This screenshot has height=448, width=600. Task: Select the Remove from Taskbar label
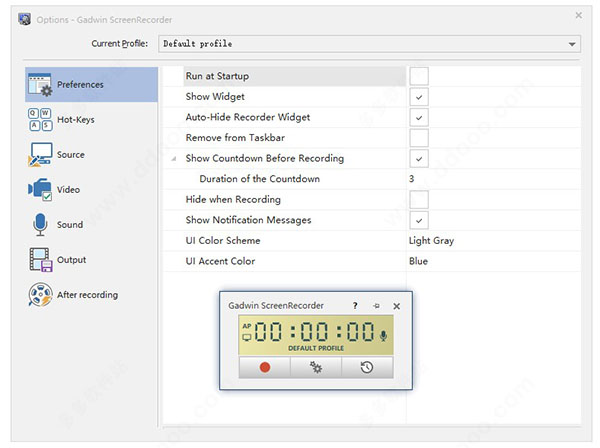point(235,138)
